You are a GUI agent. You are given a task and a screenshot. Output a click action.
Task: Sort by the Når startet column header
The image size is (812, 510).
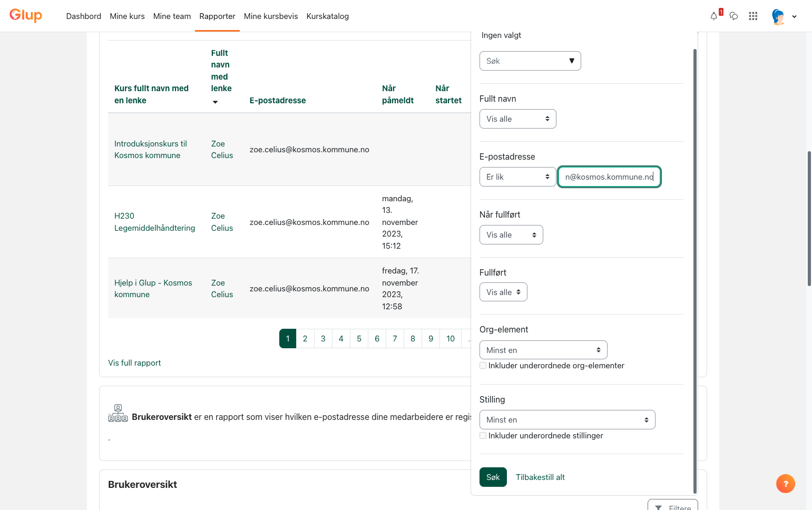[x=448, y=94]
